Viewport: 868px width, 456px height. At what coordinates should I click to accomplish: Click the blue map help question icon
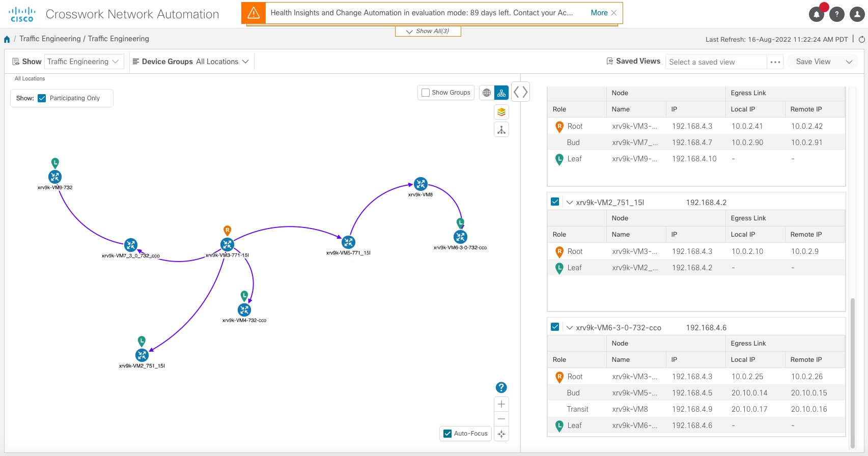501,387
